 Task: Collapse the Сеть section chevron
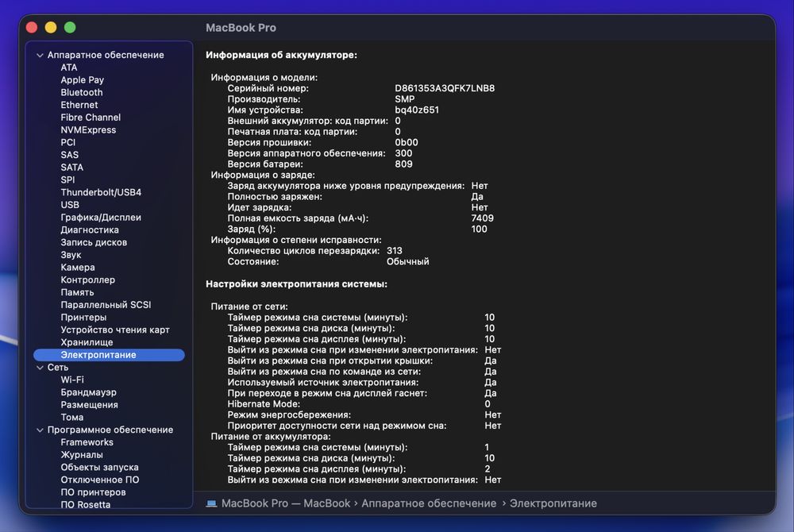click(x=40, y=368)
